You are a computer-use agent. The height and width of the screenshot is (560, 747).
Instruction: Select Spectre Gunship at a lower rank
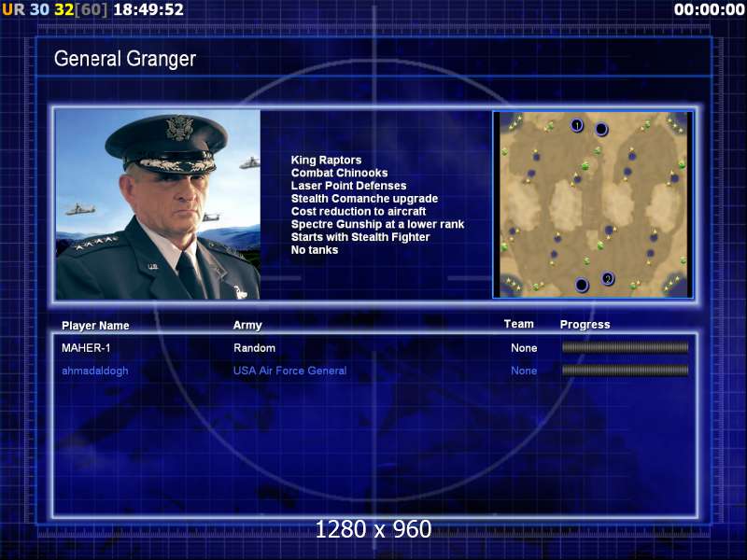pos(377,224)
